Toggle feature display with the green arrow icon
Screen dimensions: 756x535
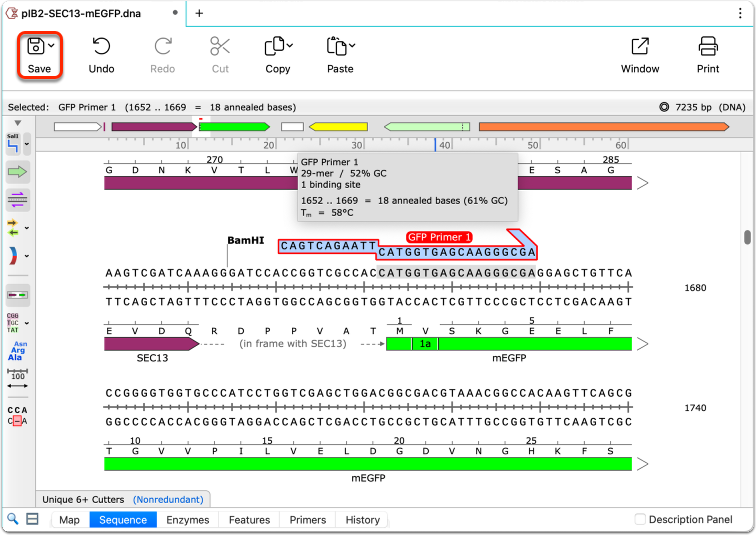tap(17, 172)
